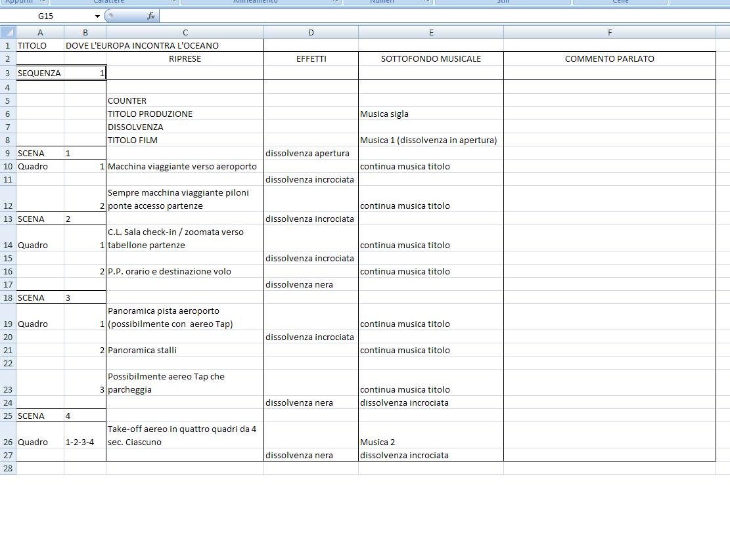
Task: Select the COUNTER cell
Action: [x=185, y=101]
